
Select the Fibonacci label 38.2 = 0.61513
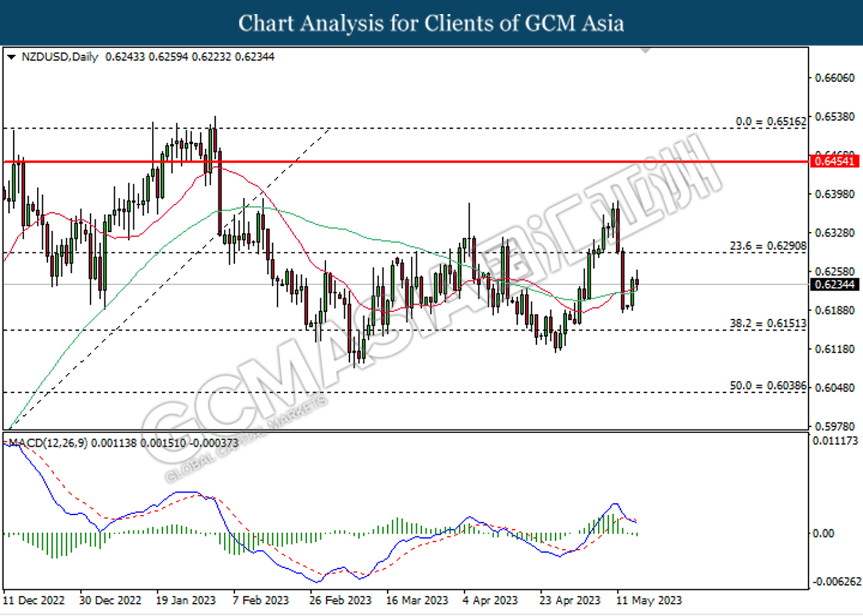(768, 324)
